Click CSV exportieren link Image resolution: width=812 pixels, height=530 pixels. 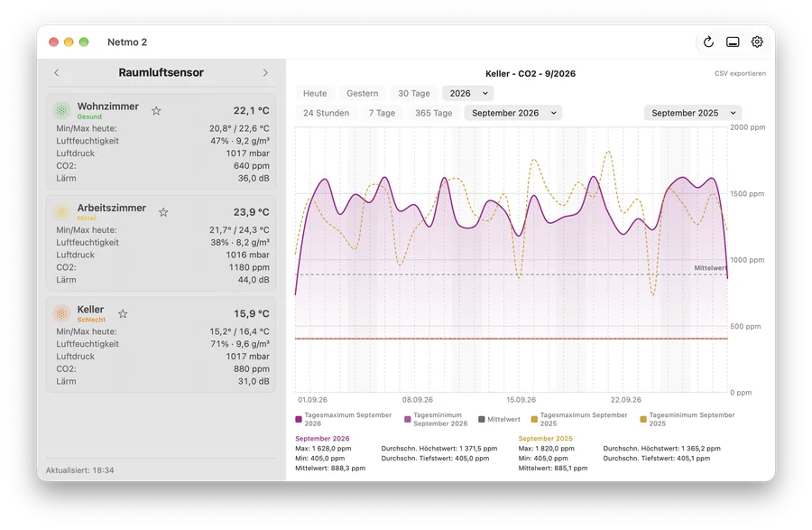click(740, 73)
